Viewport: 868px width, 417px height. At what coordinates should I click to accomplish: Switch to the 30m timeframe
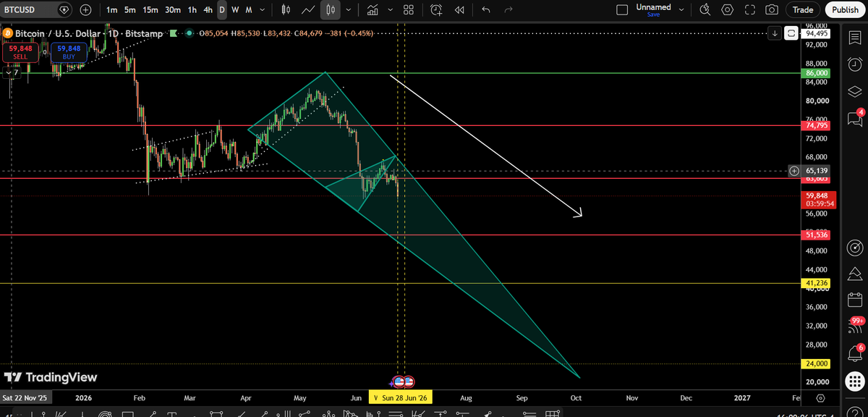click(173, 10)
